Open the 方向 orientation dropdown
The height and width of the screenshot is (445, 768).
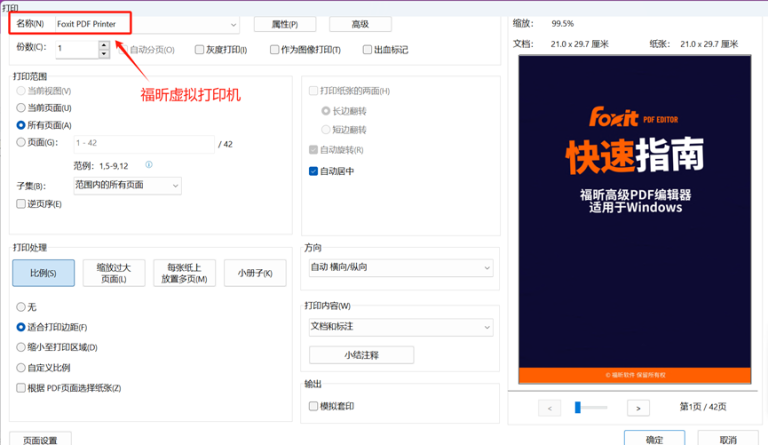pyautogui.click(x=401, y=267)
